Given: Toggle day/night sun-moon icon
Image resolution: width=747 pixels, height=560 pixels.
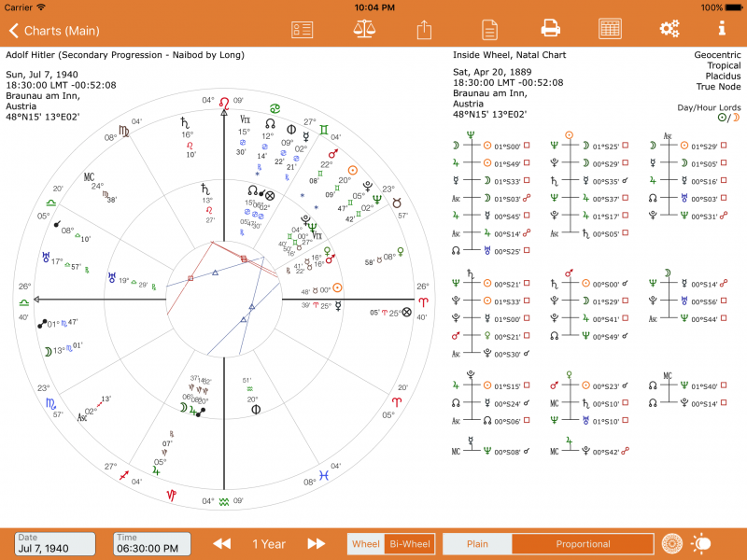Looking at the screenshot, I should 700,544.
